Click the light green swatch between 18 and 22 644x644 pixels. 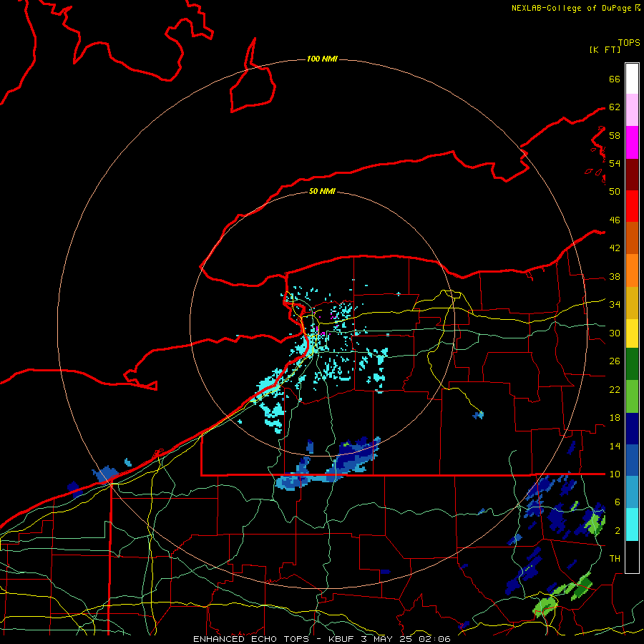[x=632, y=396]
